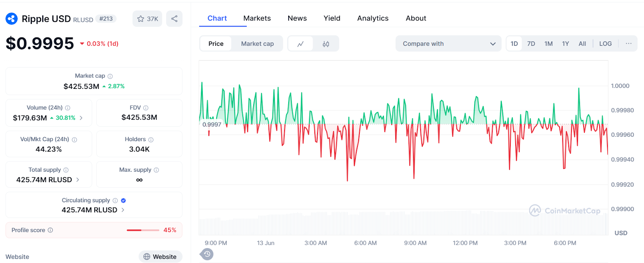Click Vol/Mkt Cap (24h) info icon
The width and height of the screenshot is (644, 263).
[74, 140]
